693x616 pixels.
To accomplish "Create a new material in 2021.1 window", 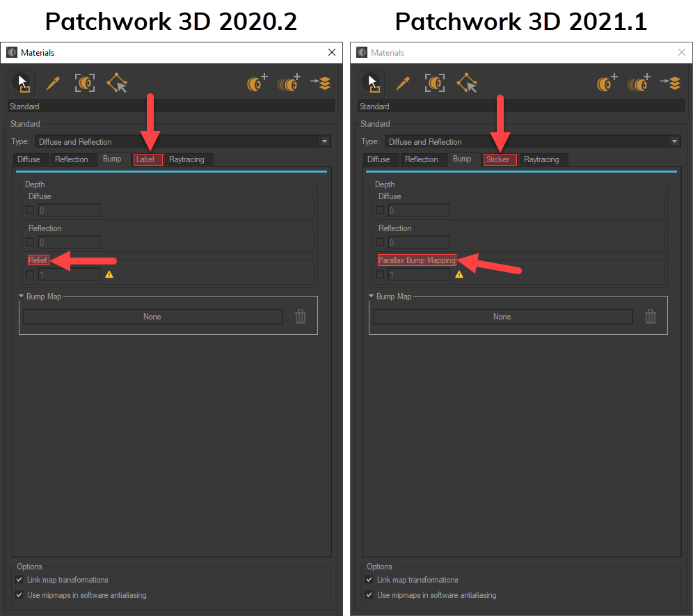I will point(607,83).
